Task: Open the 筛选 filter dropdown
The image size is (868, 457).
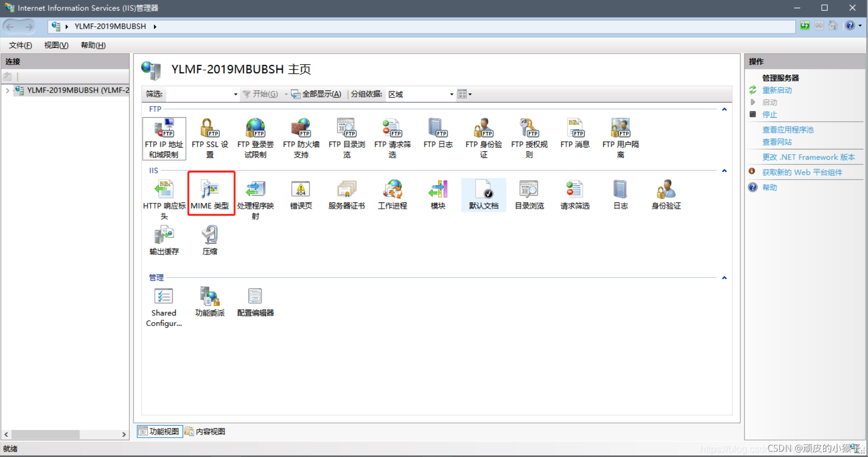Action: pyautogui.click(x=236, y=94)
